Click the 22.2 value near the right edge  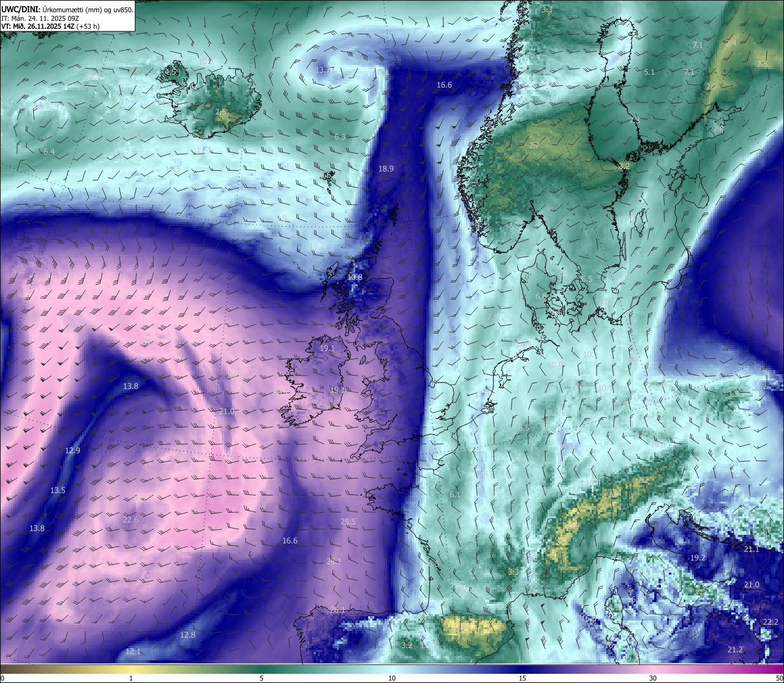pos(771,622)
